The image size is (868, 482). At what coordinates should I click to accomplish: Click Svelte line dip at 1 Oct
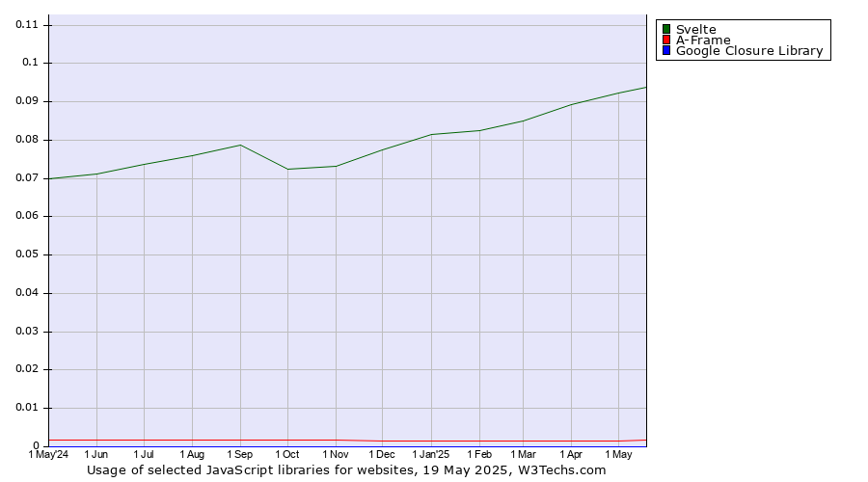pyautogui.click(x=287, y=169)
